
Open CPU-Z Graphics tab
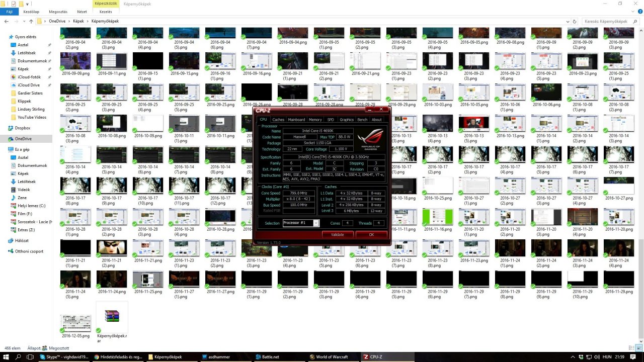(347, 120)
